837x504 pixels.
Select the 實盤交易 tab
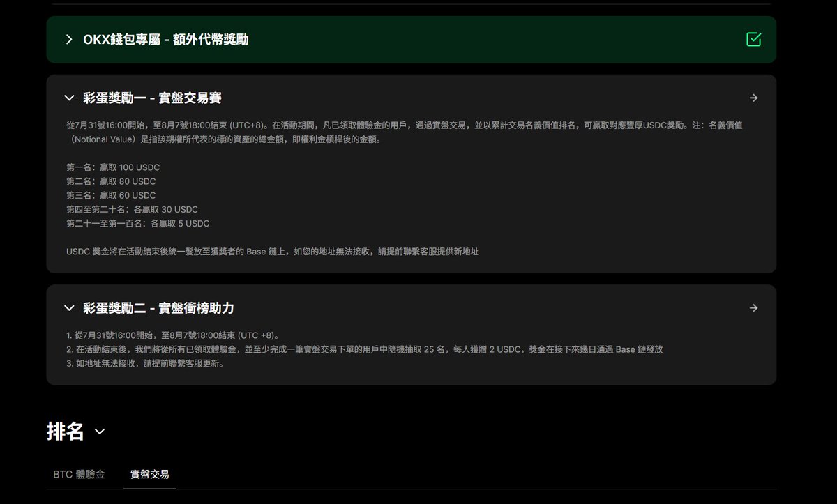[150, 474]
